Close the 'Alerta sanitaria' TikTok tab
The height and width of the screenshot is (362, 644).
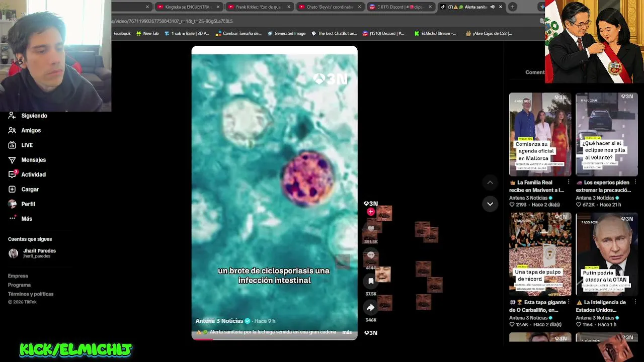click(501, 7)
